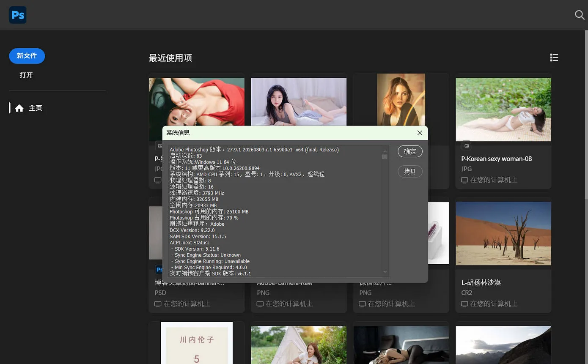Screen dimensions: 588x364
Task: Click the Sync Engine Status: Unknown line
Action: 206,255
